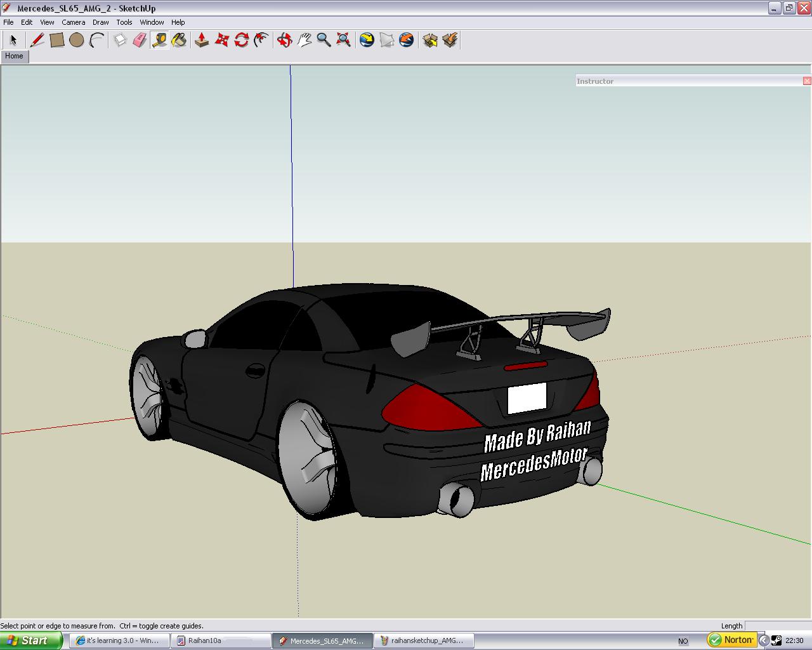812x650 pixels.
Task: Activate the Rotate tool
Action: 241,40
